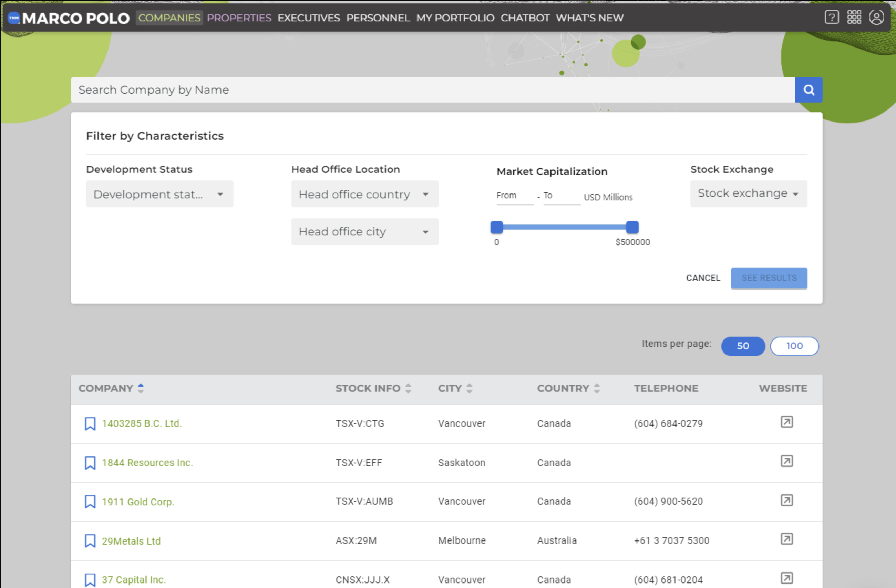Screen dimensions: 896x588
Task: Expand the Development status dropdown
Action: click(159, 194)
